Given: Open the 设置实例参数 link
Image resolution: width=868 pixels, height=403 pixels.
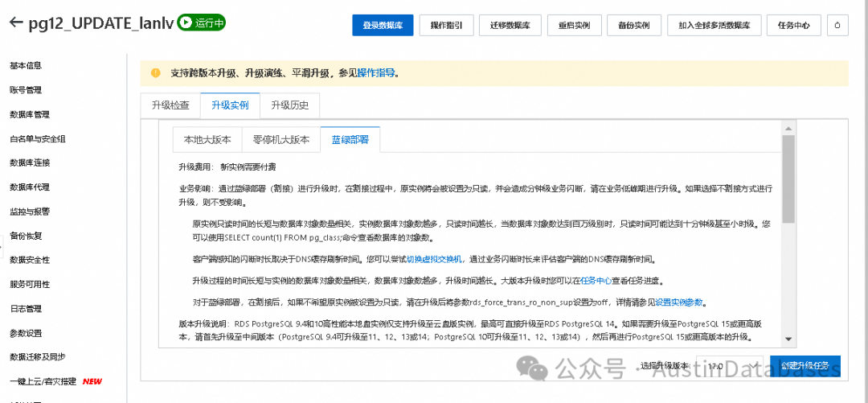Looking at the screenshot, I should coord(679,302).
